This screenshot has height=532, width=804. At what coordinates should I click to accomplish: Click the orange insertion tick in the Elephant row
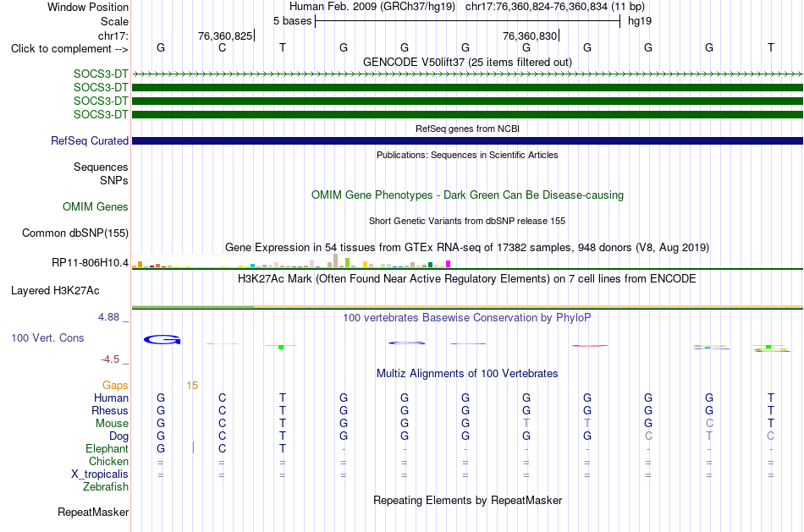[x=193, y=447]
